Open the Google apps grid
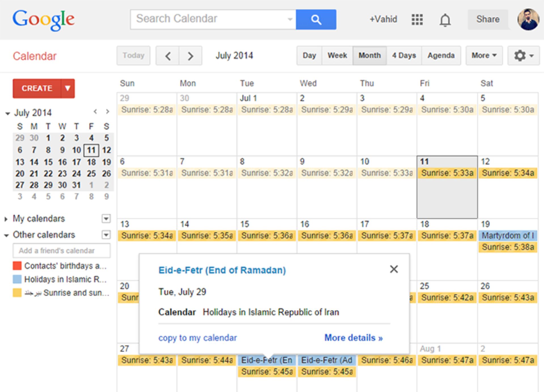 pos(416,20)
